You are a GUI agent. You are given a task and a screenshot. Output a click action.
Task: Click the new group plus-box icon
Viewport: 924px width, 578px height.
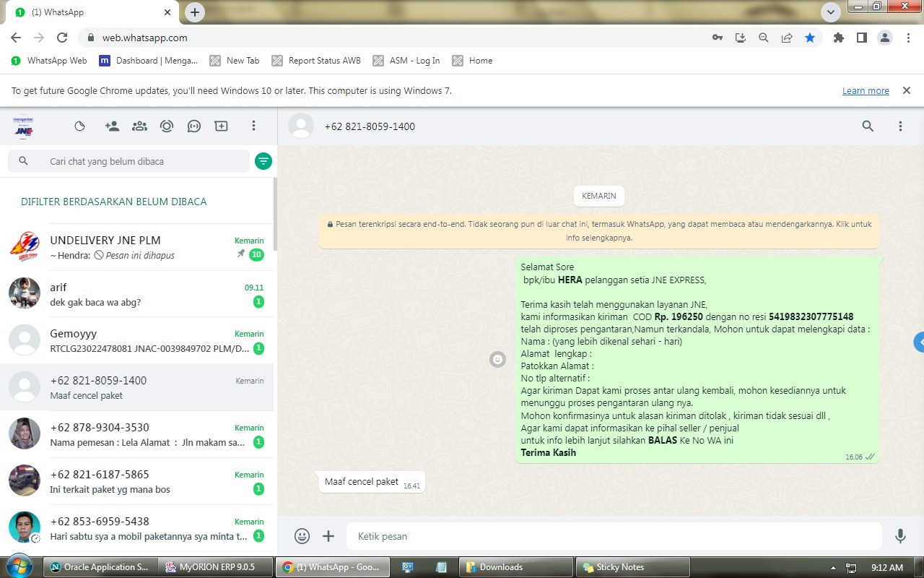coord(222,126)
